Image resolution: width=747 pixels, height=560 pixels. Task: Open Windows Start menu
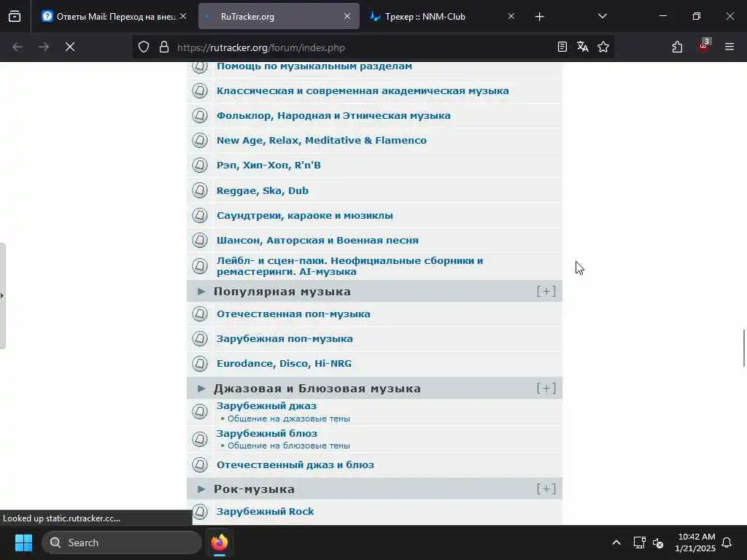click(x=23, y=542)
